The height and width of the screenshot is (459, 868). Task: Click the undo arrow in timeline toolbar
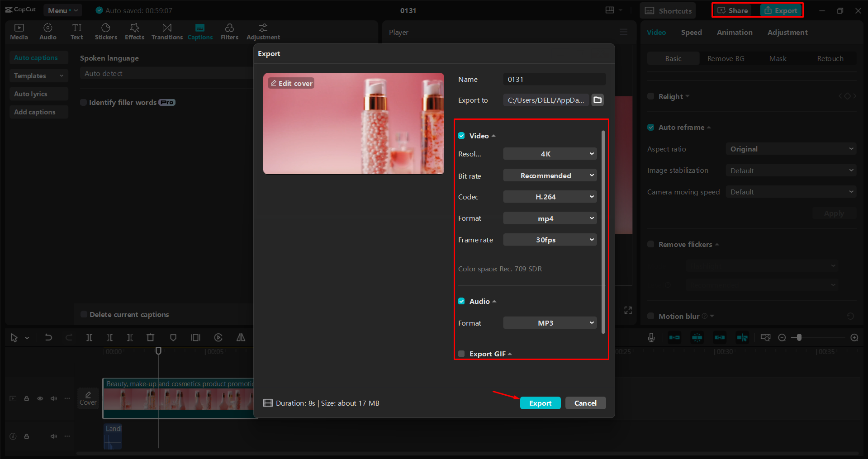tap(48, 337)
